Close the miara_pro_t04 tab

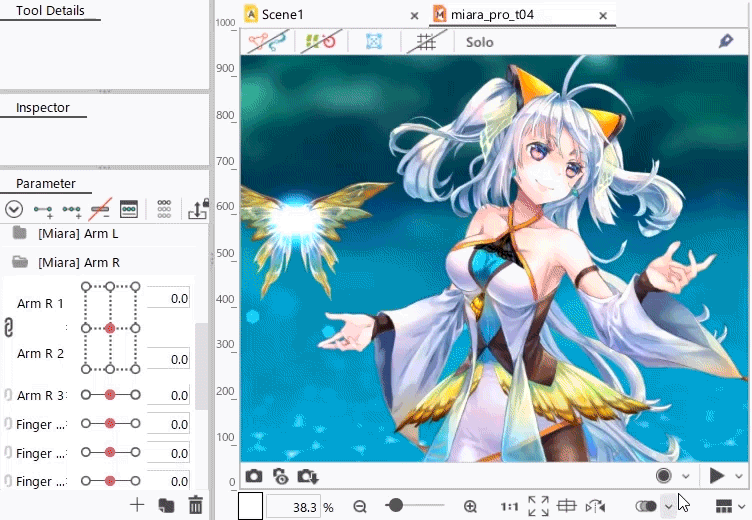pos(603,16)
